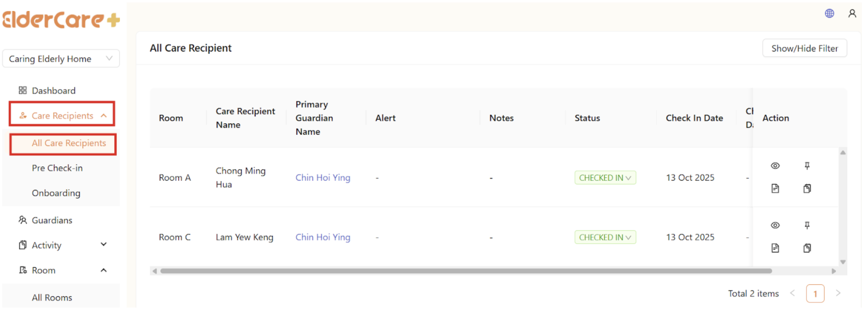Viewport: 868px width, 321px height.
Task: Click the Show/Hide Filter button
Action: tap(804, 48)
